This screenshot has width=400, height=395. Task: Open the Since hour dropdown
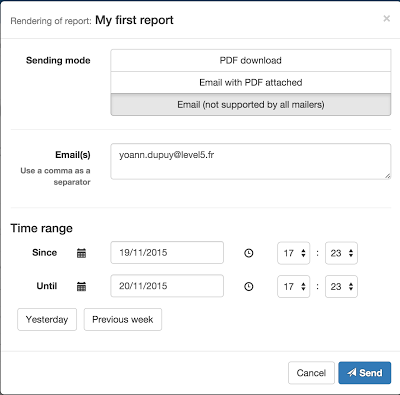point(294,253)
